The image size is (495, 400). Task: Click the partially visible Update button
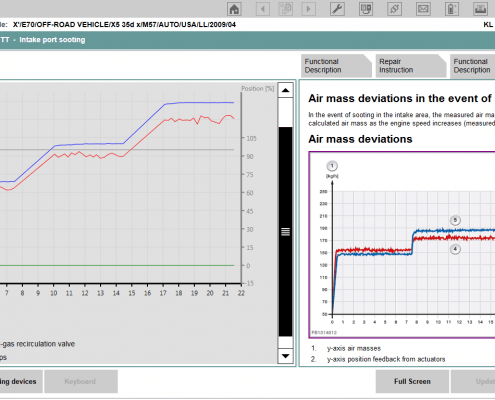(473, 381)
